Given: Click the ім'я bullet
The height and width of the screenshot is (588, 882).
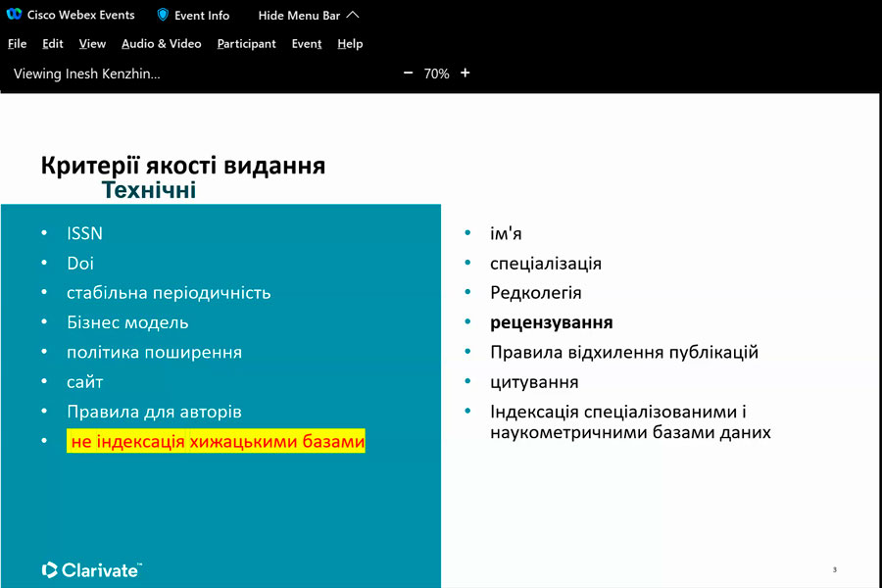Looking at the screenshot, I should (x=506, y=233).
